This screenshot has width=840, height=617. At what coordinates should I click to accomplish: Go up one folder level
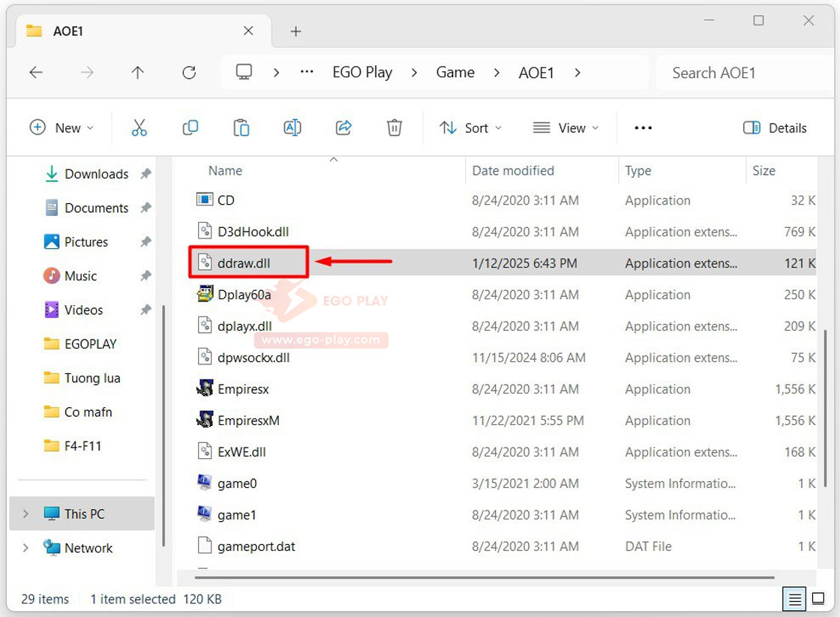(137, 73)
